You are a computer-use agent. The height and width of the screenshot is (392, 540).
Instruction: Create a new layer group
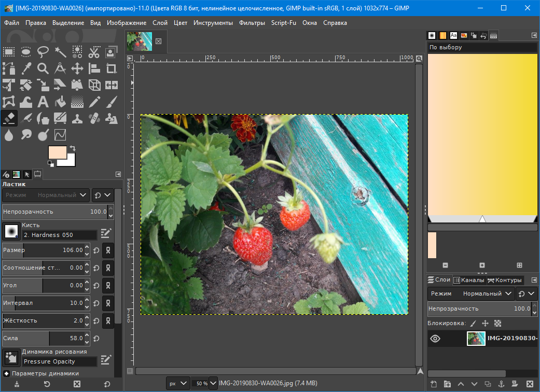pos(447,384)
